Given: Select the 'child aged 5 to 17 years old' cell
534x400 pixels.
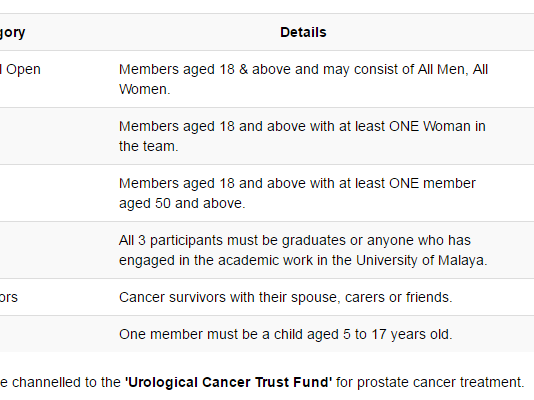Looking at the screenshot, I should click(285, 334).
